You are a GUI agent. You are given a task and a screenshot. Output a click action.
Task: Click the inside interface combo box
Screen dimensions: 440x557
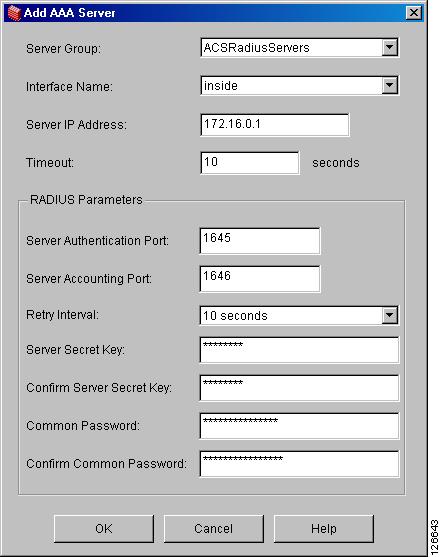tap(299, 86)
